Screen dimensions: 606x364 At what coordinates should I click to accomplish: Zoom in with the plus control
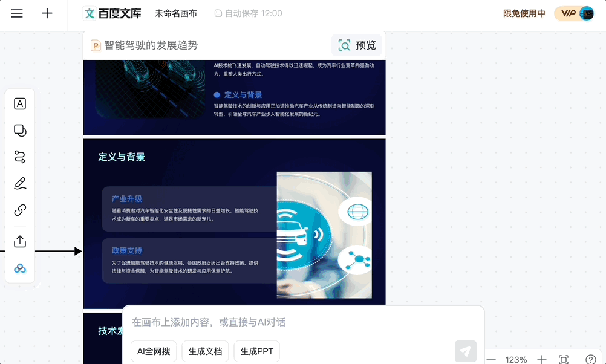(542, 359)
